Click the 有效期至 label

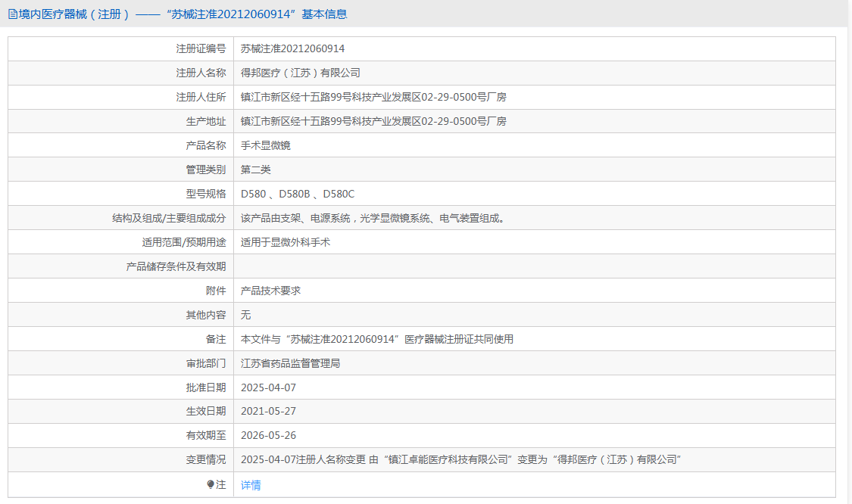point(205,436)
